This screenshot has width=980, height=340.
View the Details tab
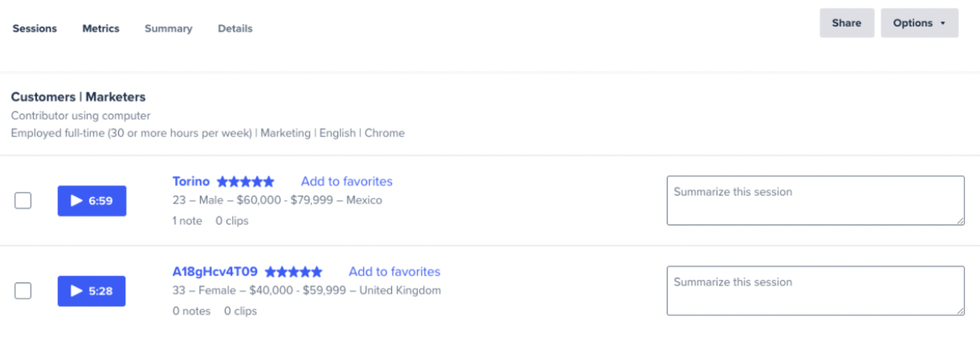pyautogui.click(x=235, y=28)
